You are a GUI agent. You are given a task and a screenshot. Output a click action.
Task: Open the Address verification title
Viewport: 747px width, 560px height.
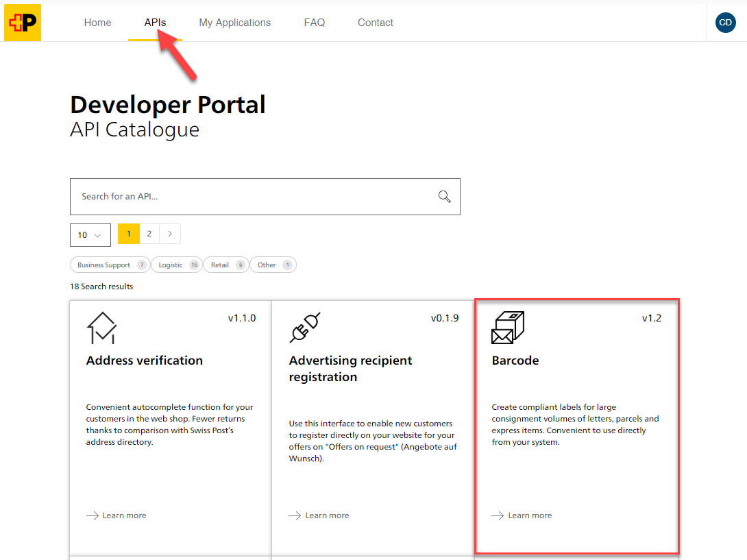pyautogui.click(x=145, y=361)
